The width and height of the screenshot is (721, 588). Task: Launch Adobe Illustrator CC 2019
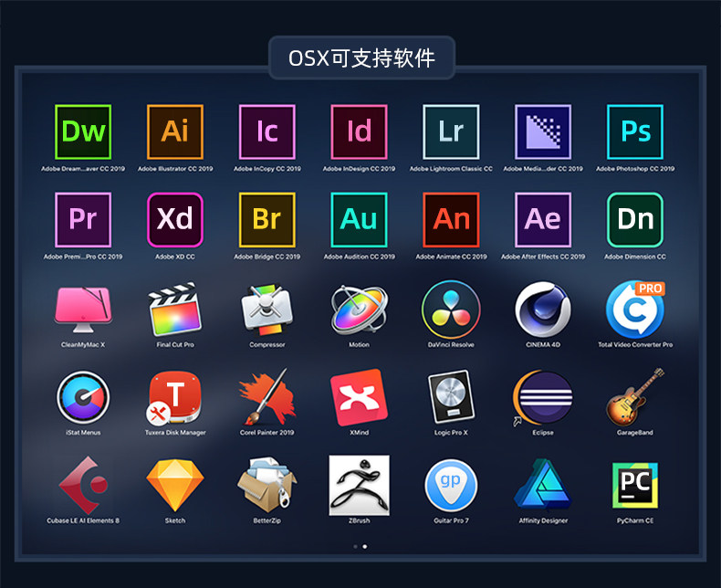coord(175,131)
